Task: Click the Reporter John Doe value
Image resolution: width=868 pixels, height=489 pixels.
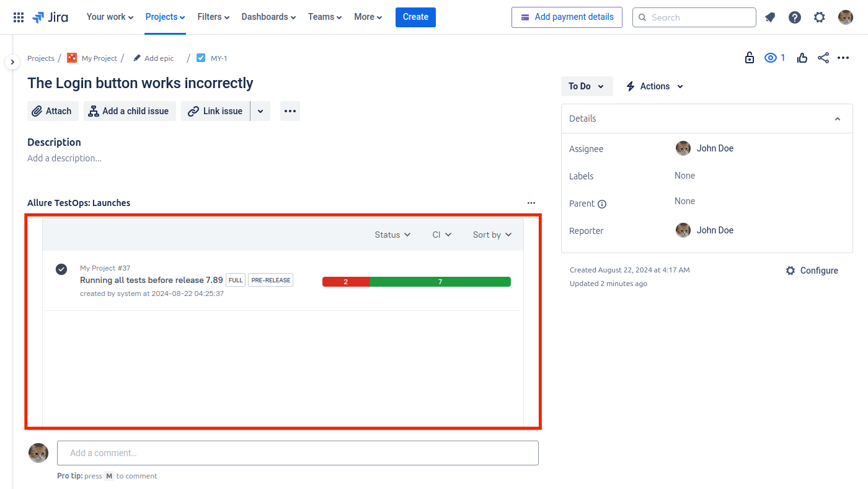Action: (x=705, y=230)
